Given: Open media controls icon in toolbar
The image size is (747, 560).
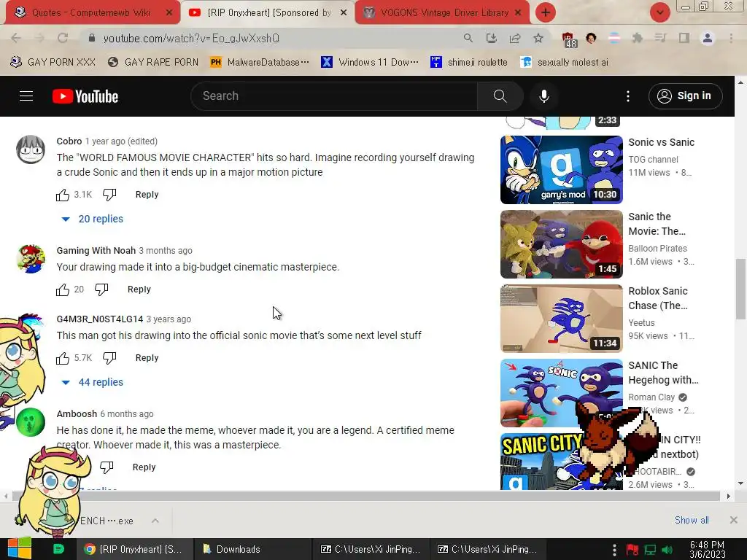Looking at the screenshot, I should [x=660, y=38].
